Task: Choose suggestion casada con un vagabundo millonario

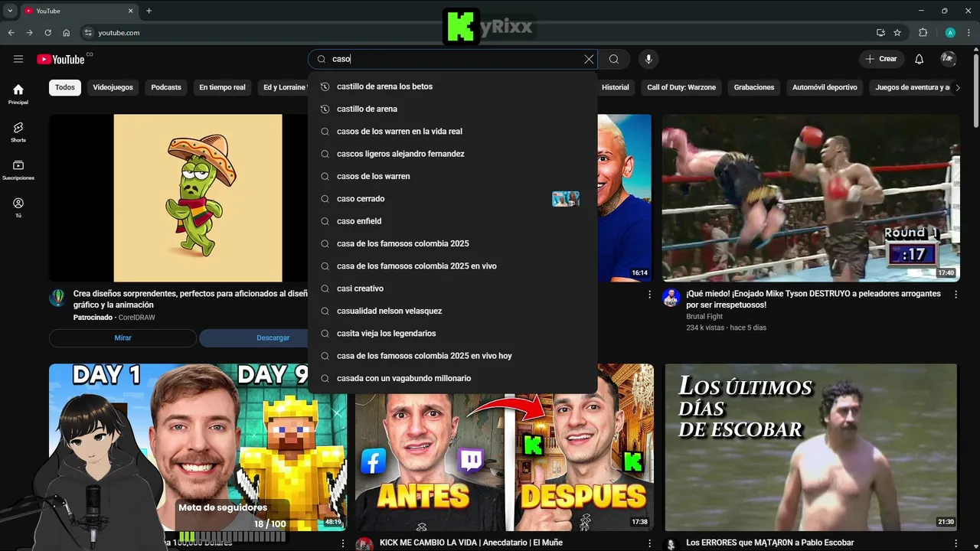Action: (452, 378)
